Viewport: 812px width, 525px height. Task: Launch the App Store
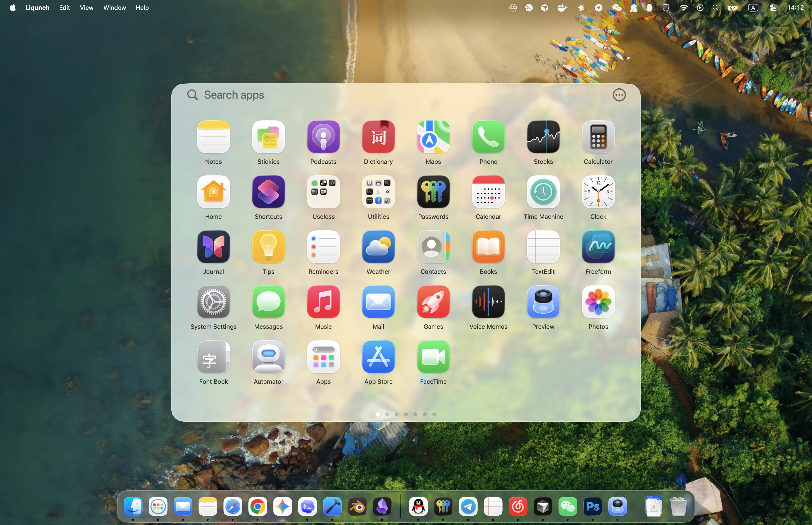(378, 357)
